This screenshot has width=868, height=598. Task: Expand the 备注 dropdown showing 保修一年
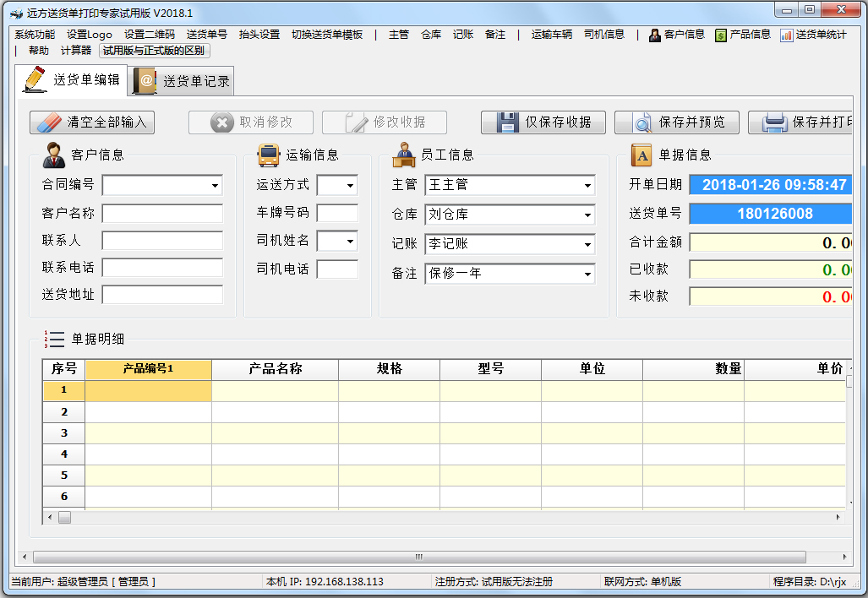tap(587, 274)
